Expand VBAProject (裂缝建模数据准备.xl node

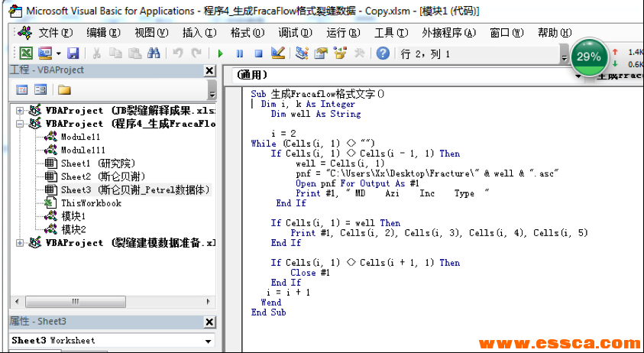(x=20, y=243)
